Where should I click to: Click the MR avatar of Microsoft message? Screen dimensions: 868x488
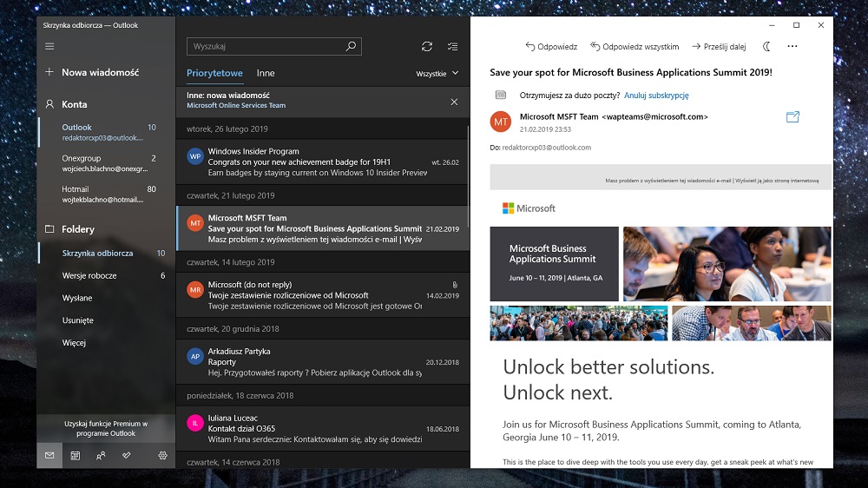click(x=195, y=290)
